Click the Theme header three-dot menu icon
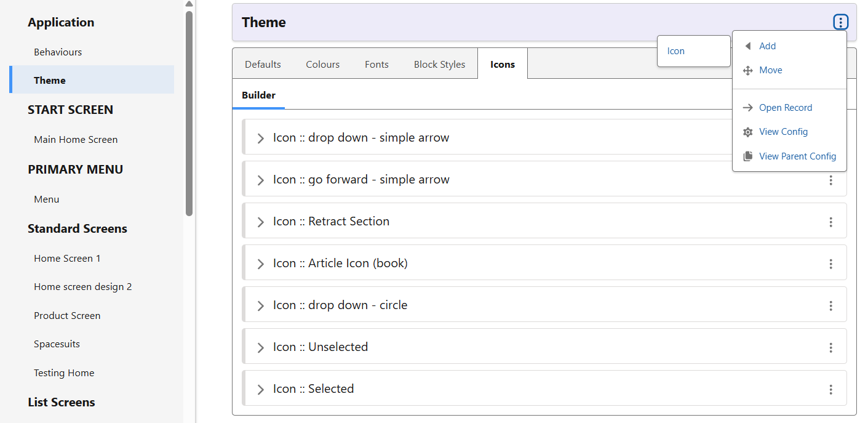Viewport: 868px width, 423px height. pos(840,22)
